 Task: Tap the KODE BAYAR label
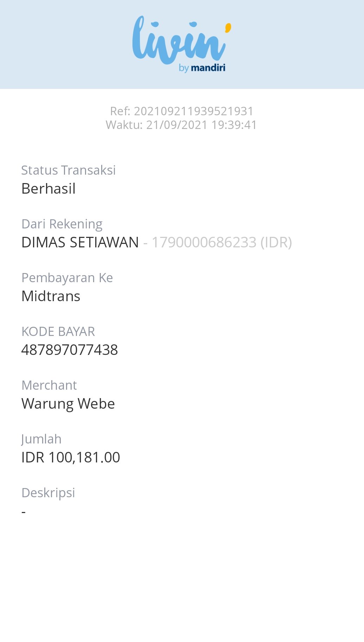58,332
